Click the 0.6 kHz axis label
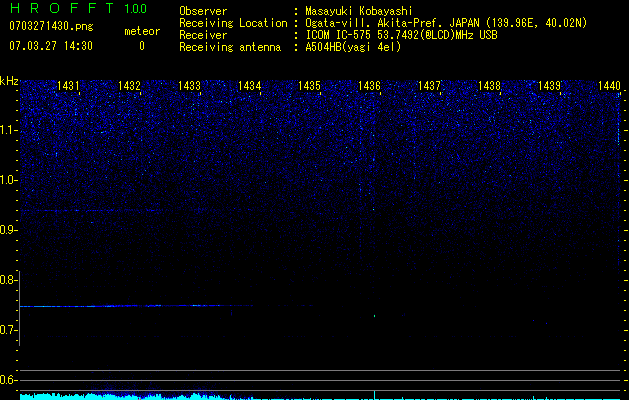 point(8,380)
